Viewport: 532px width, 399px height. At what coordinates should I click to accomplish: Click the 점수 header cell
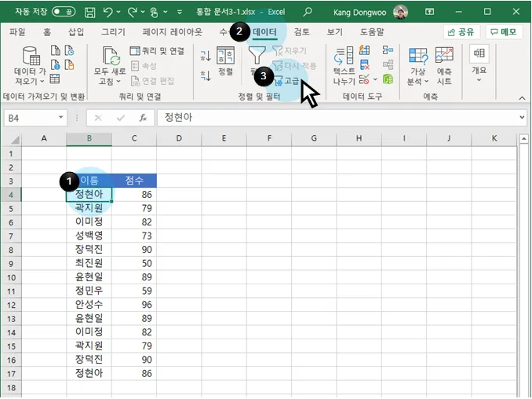click(x=134, y=181)
